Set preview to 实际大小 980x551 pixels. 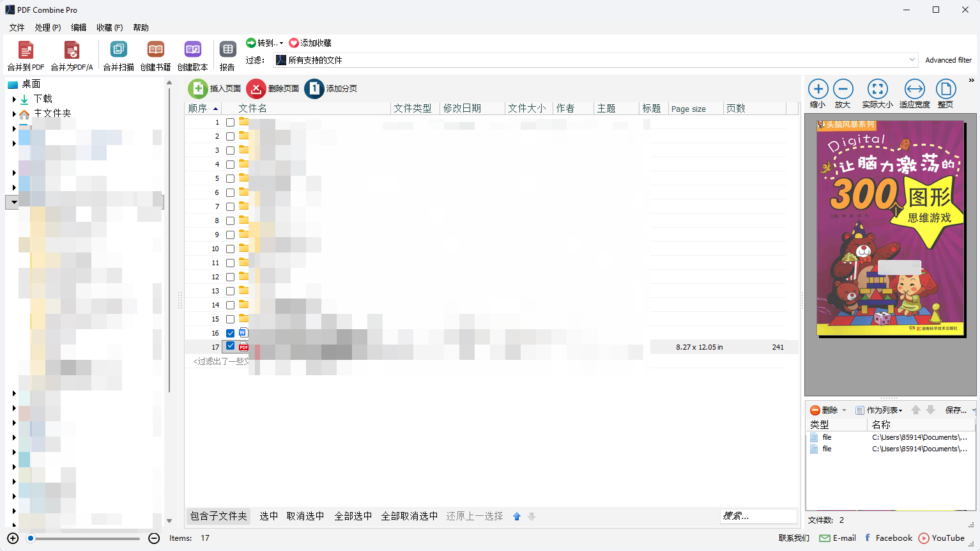877,89
